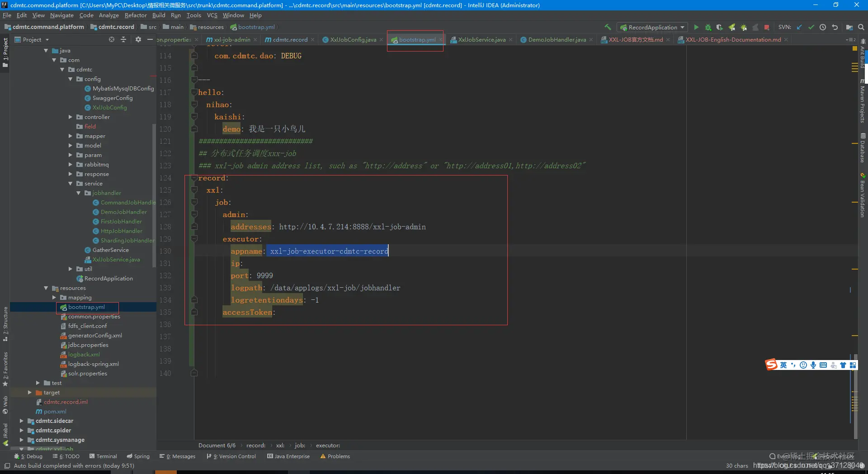Open Maven Projects side panel
The height and width of the screenshot is (474, 868).
[x=863, y=101]
